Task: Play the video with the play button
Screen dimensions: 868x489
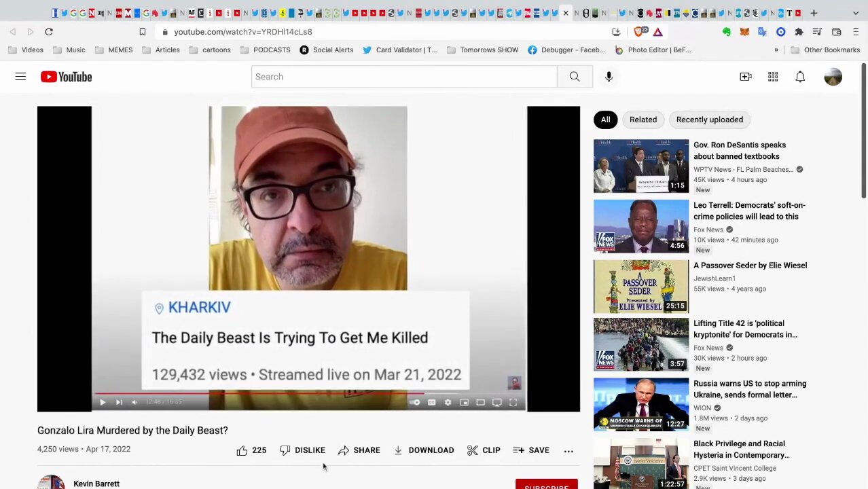Action: 103,403
